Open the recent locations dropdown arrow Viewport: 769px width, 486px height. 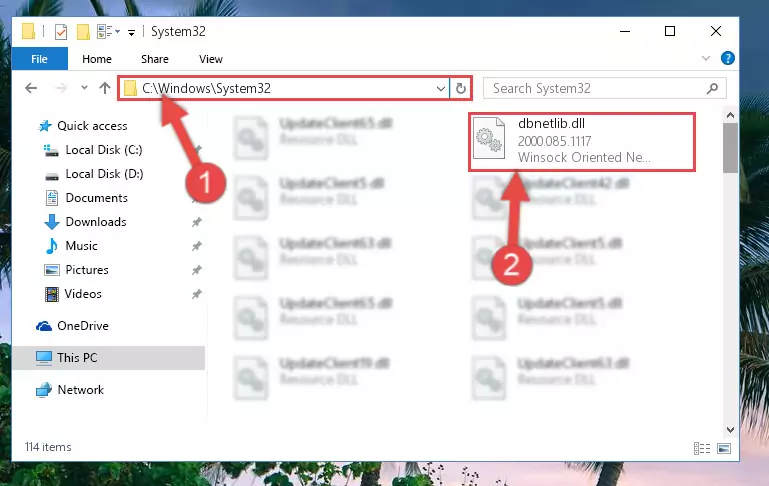(x=84, y=88)
